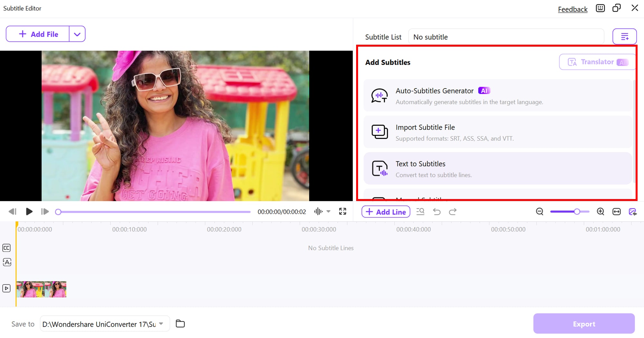Click the 'Add Subtitles' heading

[388, 62]
